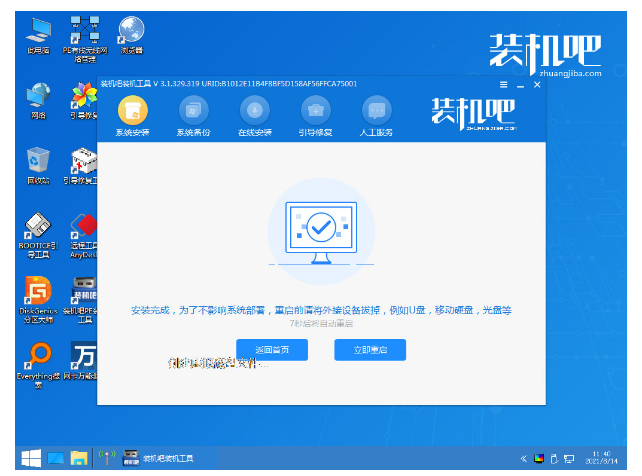
Task: Click the USB device tray icon
Action: click(554, 458)
